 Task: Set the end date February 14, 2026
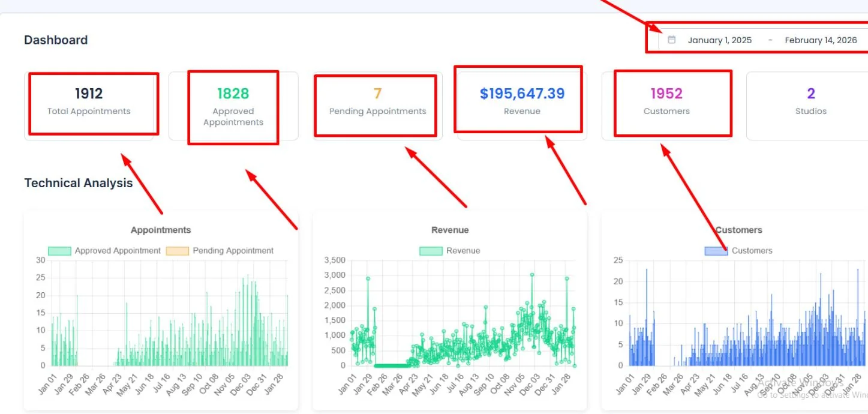(x=821, y=40)
